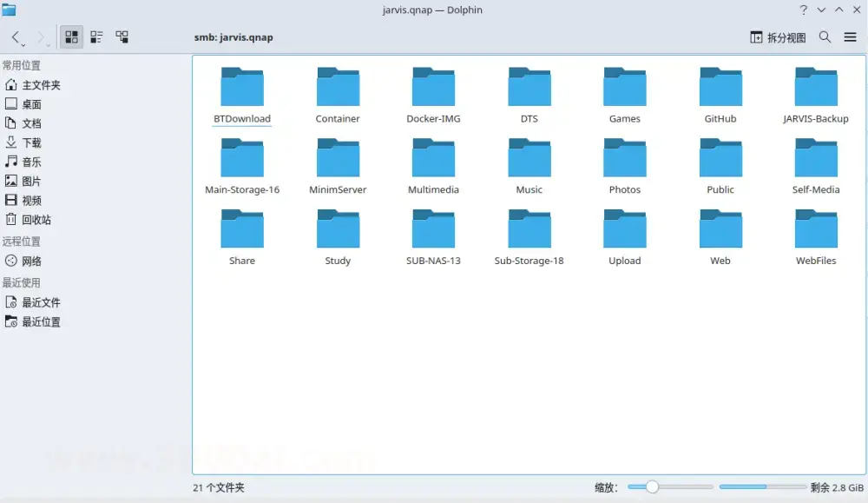Click the split view button
868x503 pixels.
(x=778, y=37)
